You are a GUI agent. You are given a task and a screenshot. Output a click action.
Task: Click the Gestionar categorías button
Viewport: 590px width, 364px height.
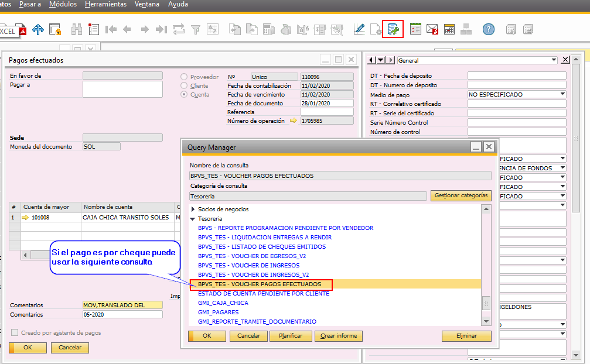461,195
